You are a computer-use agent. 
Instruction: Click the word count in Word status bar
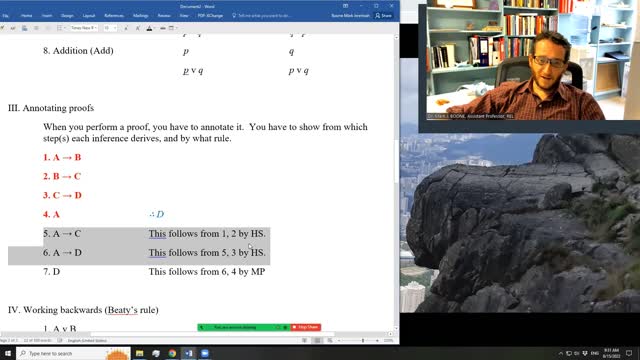[38, 340]
